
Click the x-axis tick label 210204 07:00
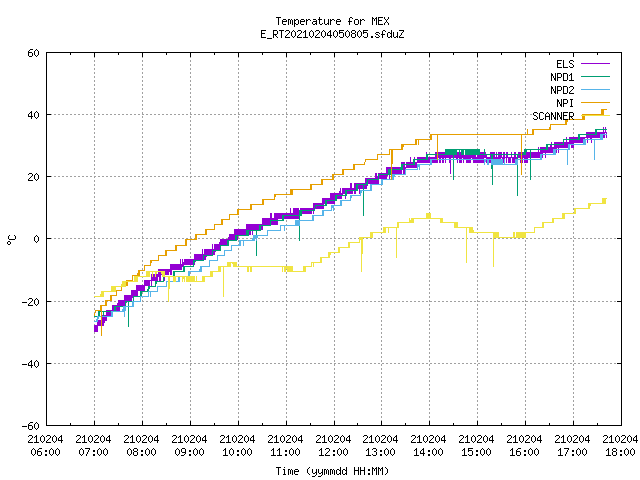[93, 446]
